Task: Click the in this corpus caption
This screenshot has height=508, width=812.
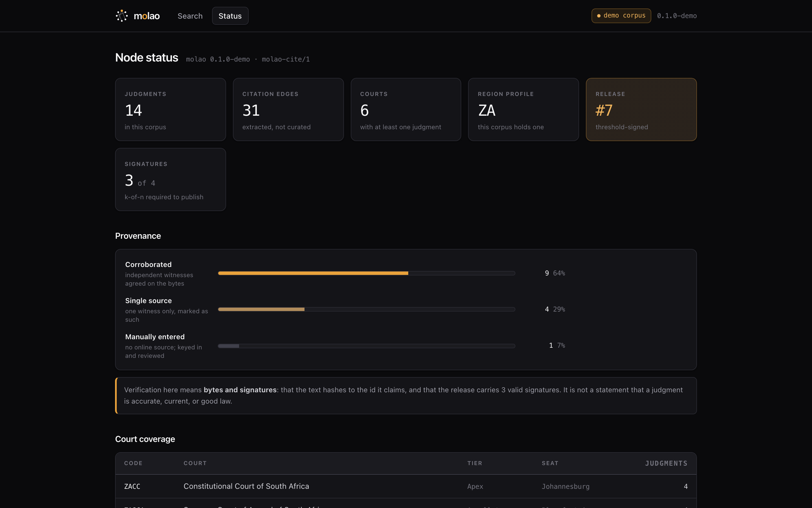Action: point(145,127)
